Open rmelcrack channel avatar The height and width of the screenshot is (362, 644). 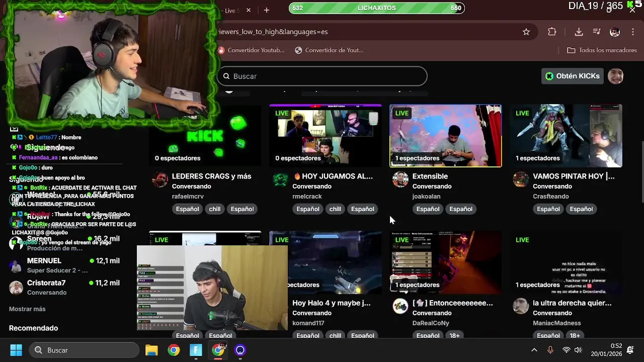(x=280, y=179)
